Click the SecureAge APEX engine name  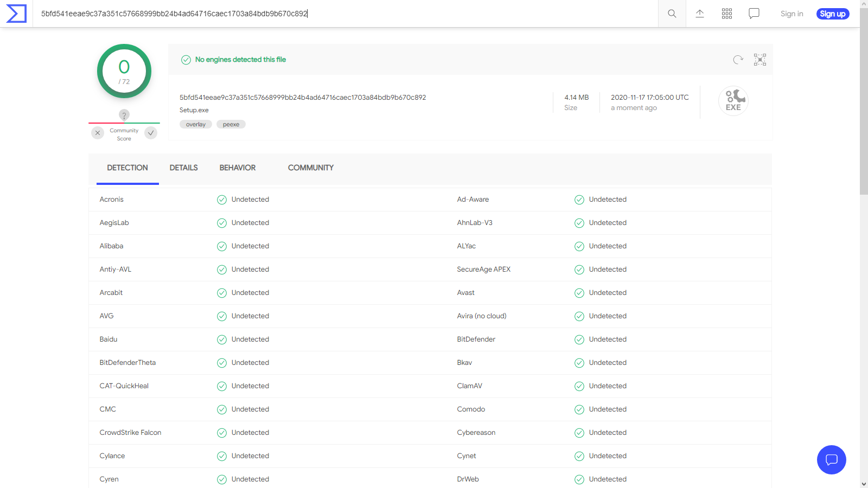(484, 269)
